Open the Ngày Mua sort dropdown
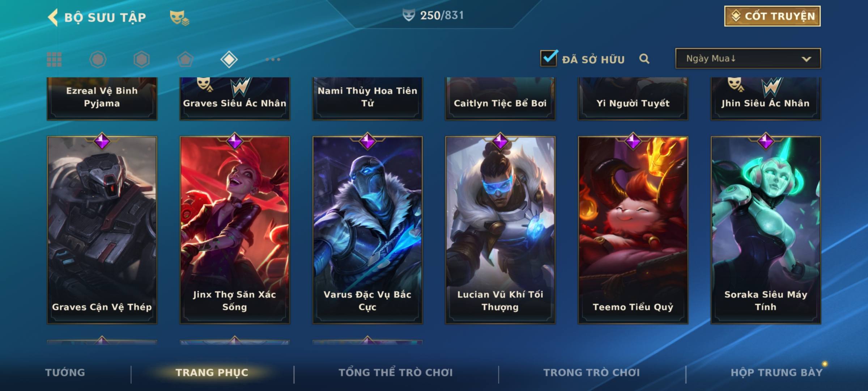This screenshot has width=868, height=391. tap(748, 58)
